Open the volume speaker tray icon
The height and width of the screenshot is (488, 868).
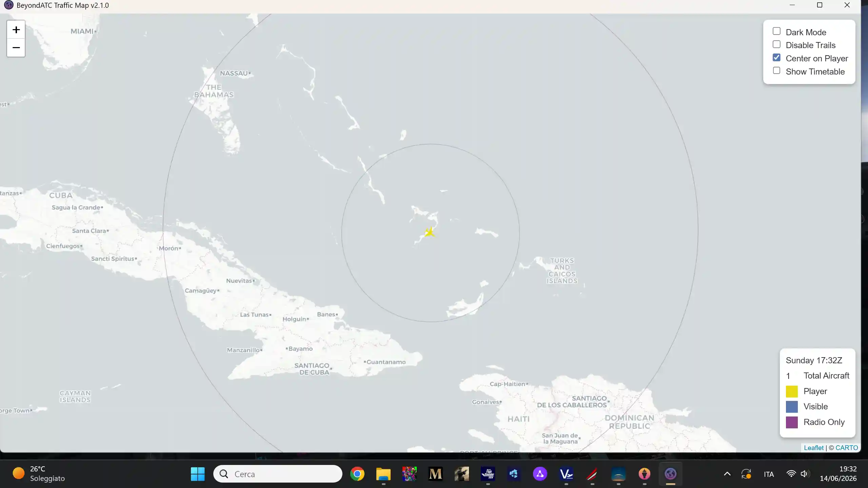805,474
